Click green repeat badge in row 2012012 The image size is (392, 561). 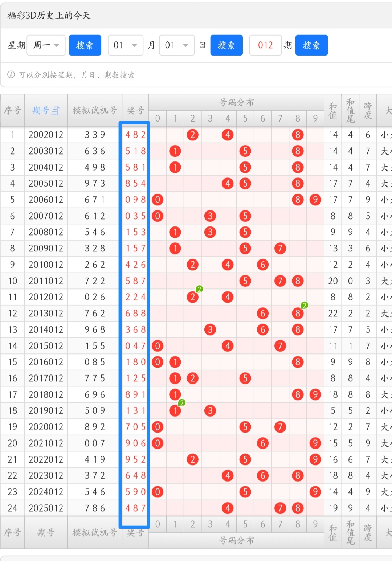coord(199,289)
